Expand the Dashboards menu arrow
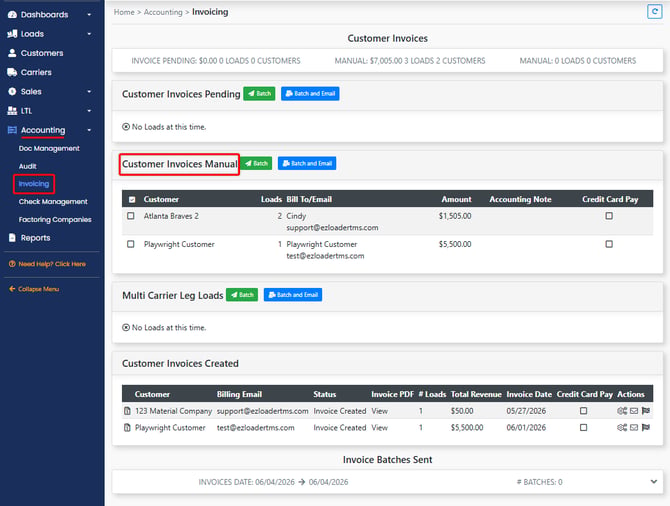 [89, 15]
